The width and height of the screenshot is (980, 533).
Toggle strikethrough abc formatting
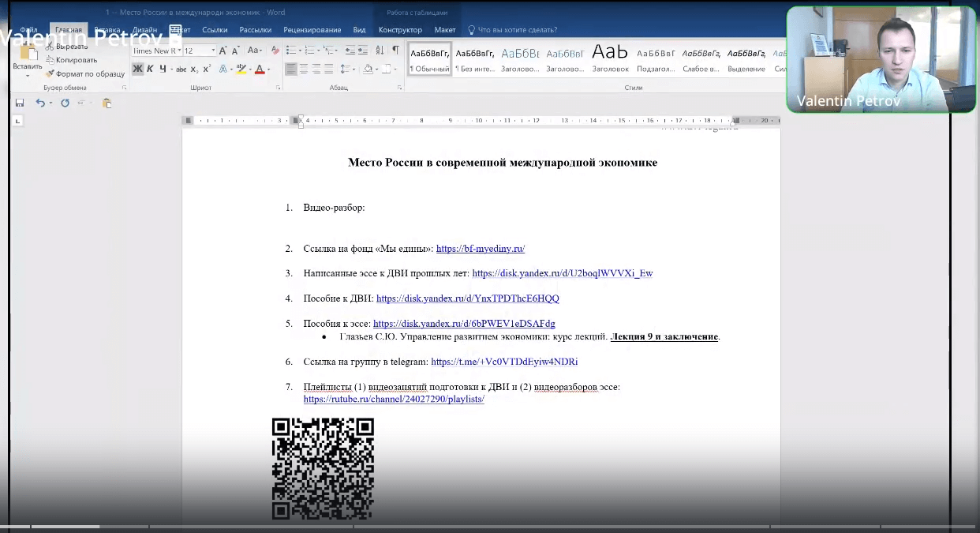click(x=181, y=69)
